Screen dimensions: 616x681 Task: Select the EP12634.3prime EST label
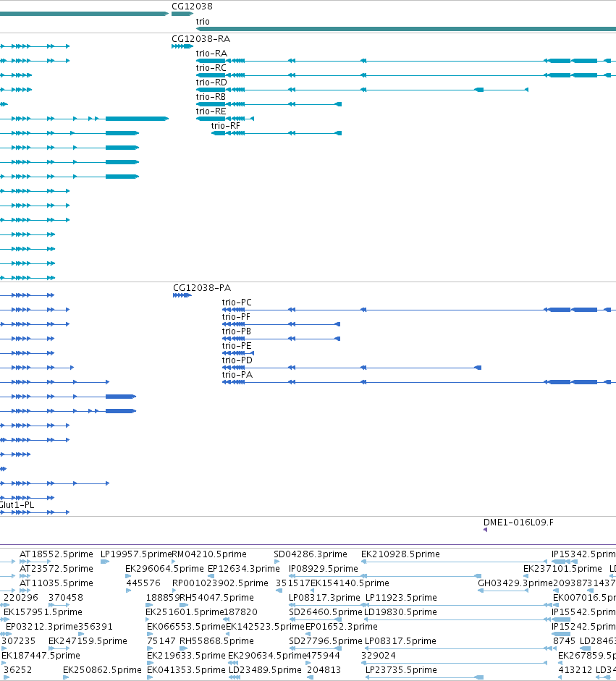pos(244,569)
